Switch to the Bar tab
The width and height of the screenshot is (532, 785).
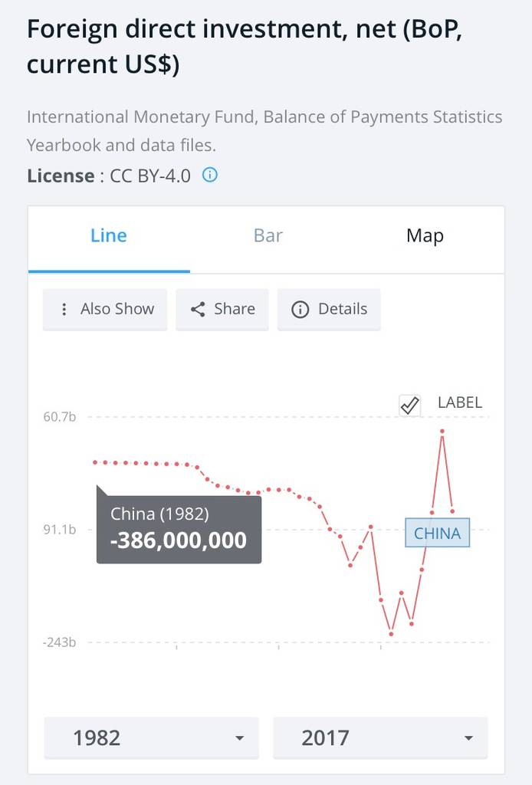(268, 235)
